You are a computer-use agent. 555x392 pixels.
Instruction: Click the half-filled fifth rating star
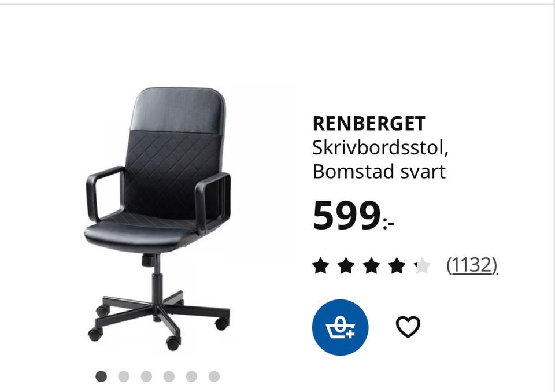423,266
